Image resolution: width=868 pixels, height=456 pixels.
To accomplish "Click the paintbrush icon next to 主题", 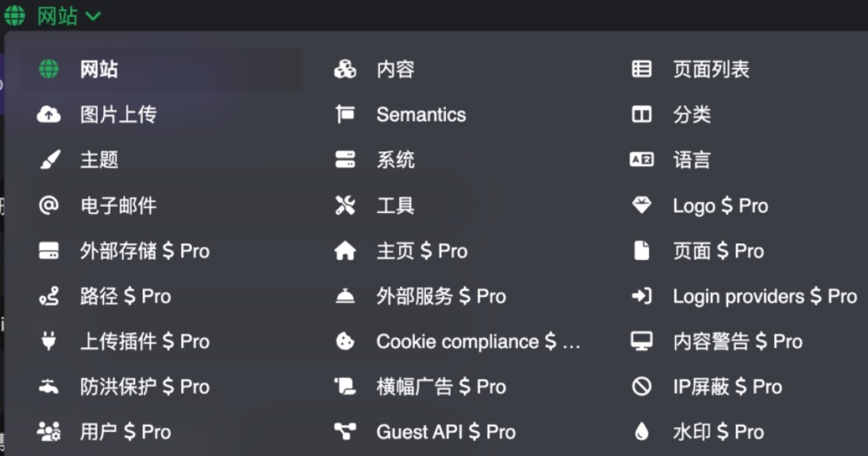I will click(50, 160).
